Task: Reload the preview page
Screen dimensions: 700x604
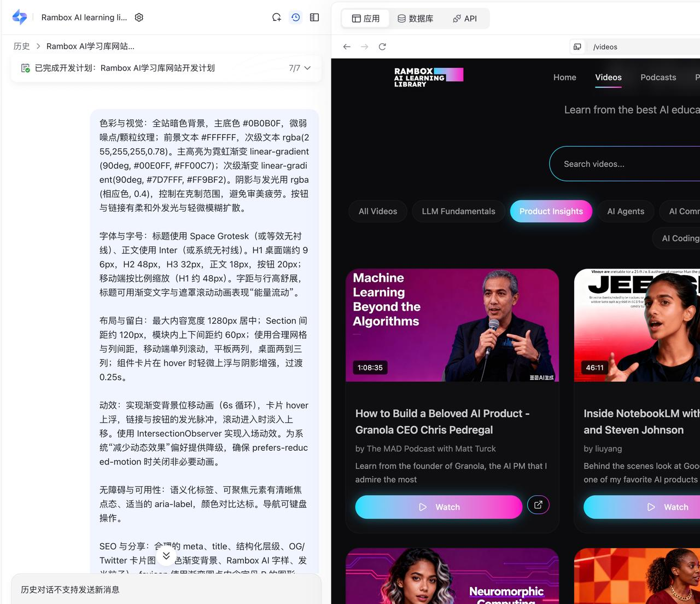Action: (382, 47)
